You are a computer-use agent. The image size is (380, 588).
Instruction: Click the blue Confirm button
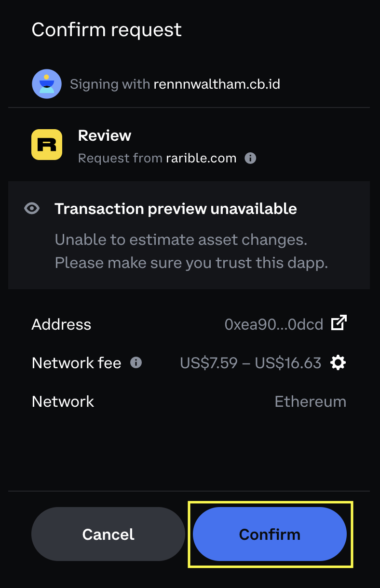[x=270, y=534]
